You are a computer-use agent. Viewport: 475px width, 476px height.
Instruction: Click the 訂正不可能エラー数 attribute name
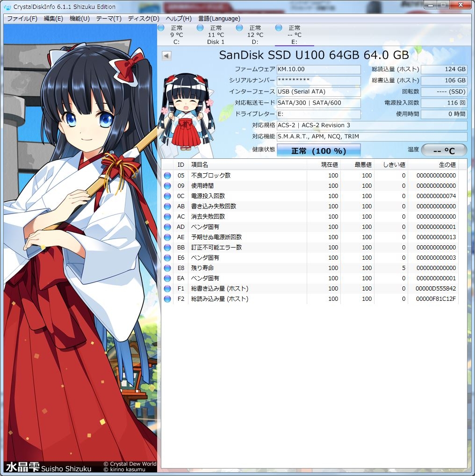click(x=216, y=248)
